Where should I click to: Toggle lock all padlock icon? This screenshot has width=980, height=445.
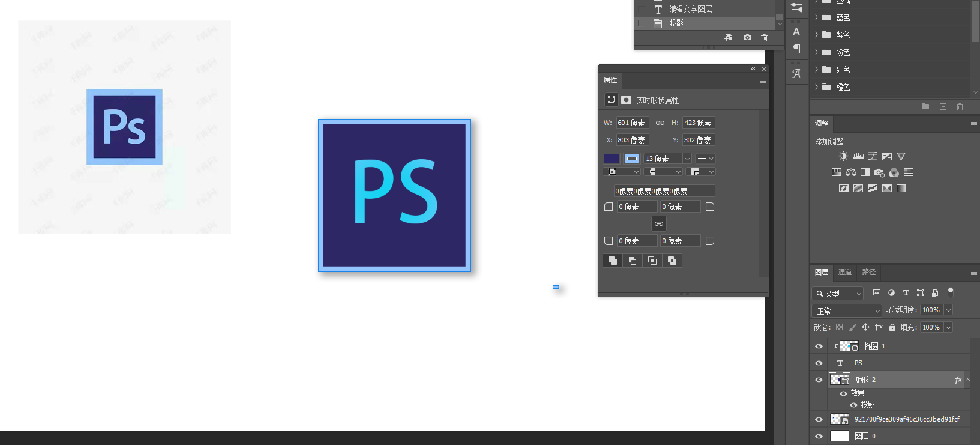[892, 327]
